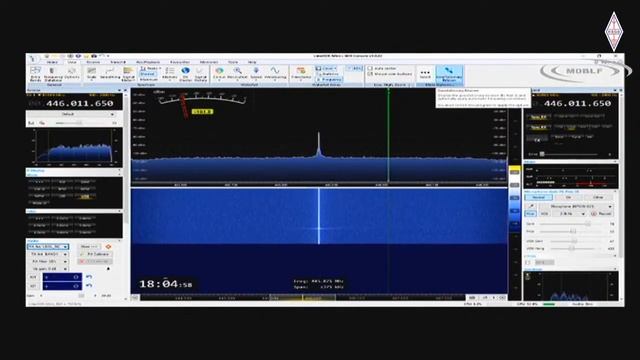
Task: Switch to the Receive ribbon tab
Action: coord(93,62)
